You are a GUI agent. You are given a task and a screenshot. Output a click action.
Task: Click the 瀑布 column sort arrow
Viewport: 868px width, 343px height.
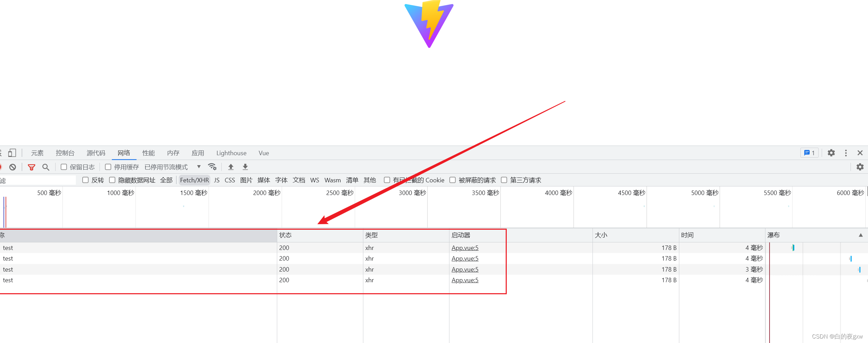(x=860, y=235)
